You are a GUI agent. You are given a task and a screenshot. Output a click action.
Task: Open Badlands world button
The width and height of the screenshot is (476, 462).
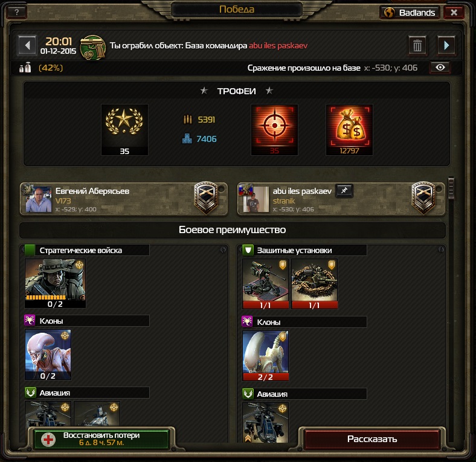click(x=410, y=13)
